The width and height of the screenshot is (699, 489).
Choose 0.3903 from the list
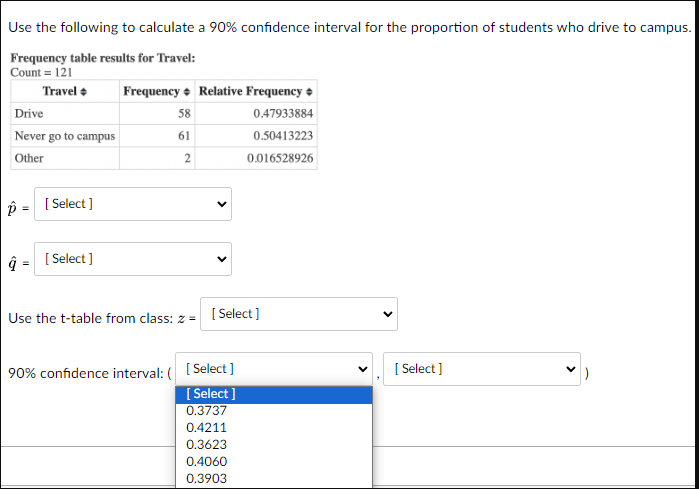pyautogui.click(x=207, y=479)
